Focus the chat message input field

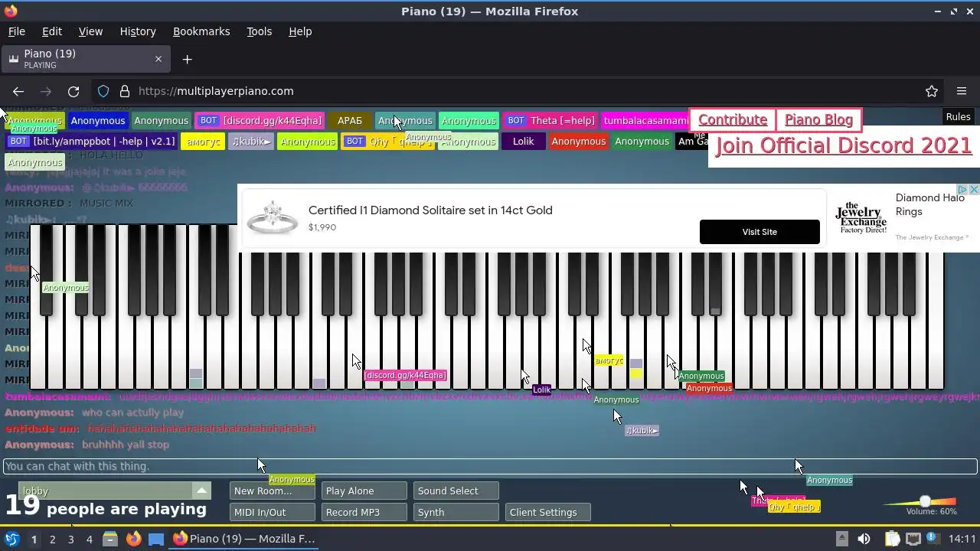click(490, 466)
